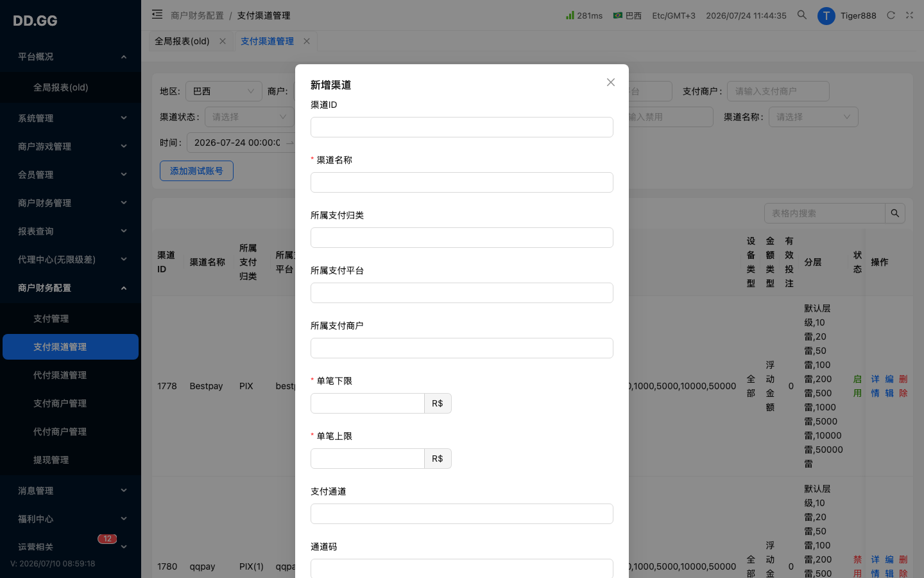Expand the 福利中心 menu
Viewport: 924px width, 578px height.
(71, 519)
